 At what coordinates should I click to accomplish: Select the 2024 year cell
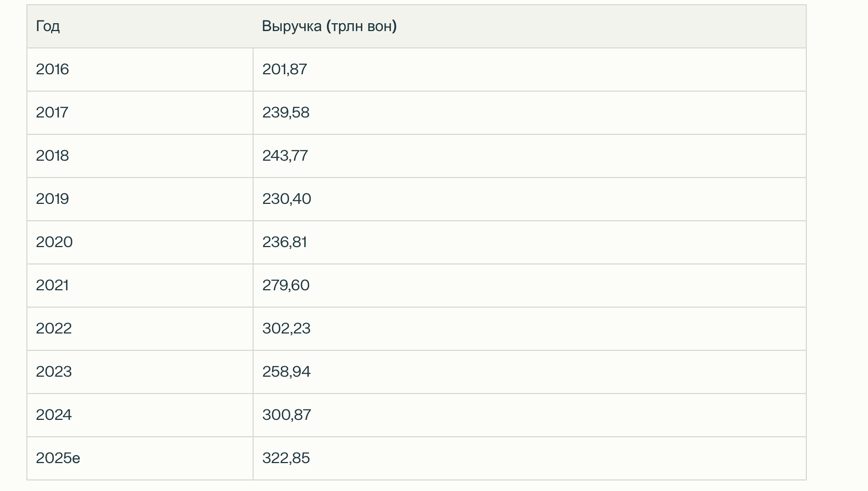pyautogui.click(x=54, y=415)
